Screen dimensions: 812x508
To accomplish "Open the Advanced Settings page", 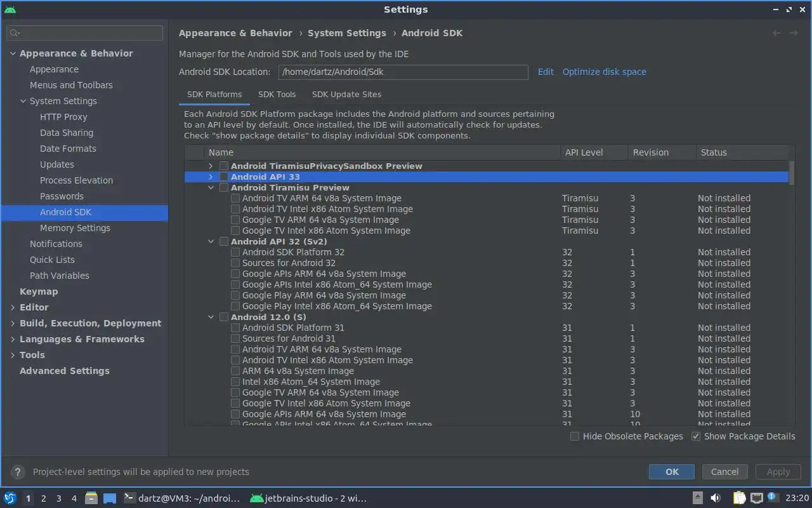I will pos(64,371).
